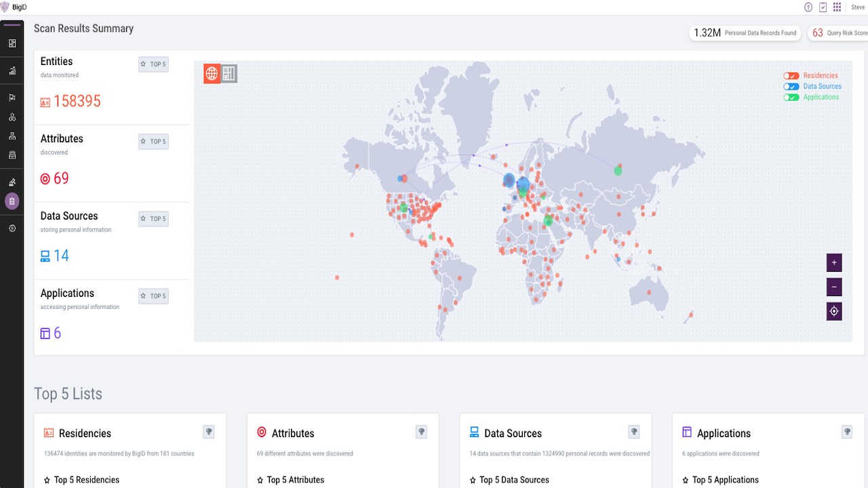
Task: Zoom in on the map
Action: [x=834, y=263]
